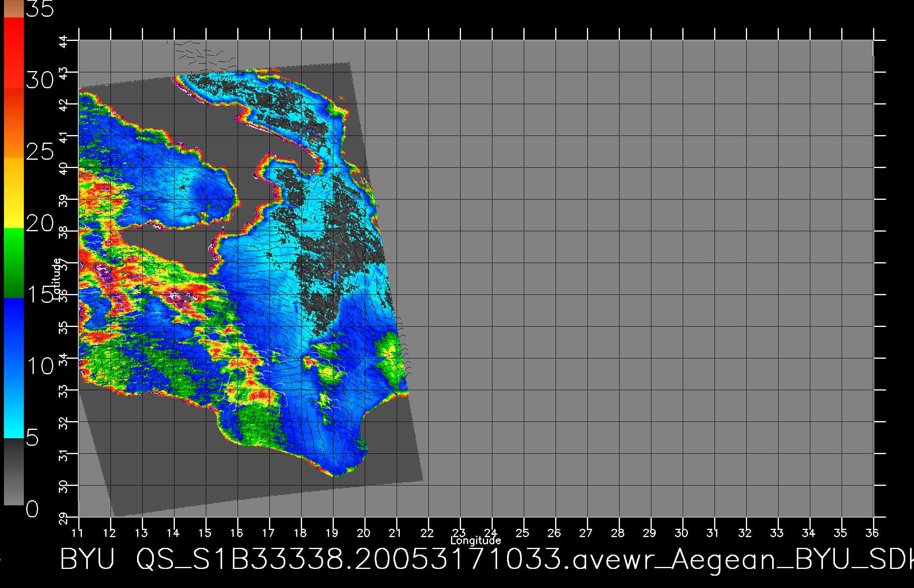Click longitude axis tick label 19

331,533
